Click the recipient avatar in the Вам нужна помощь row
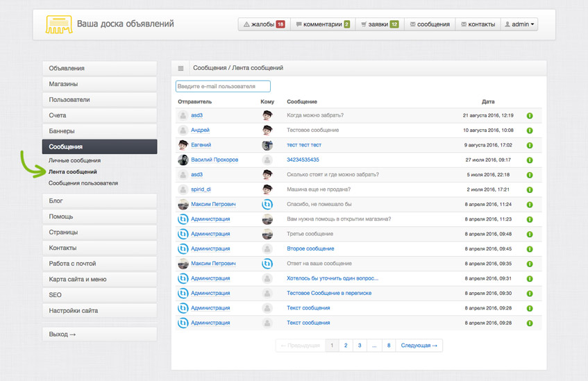588x381 pixels. [267, 219]
